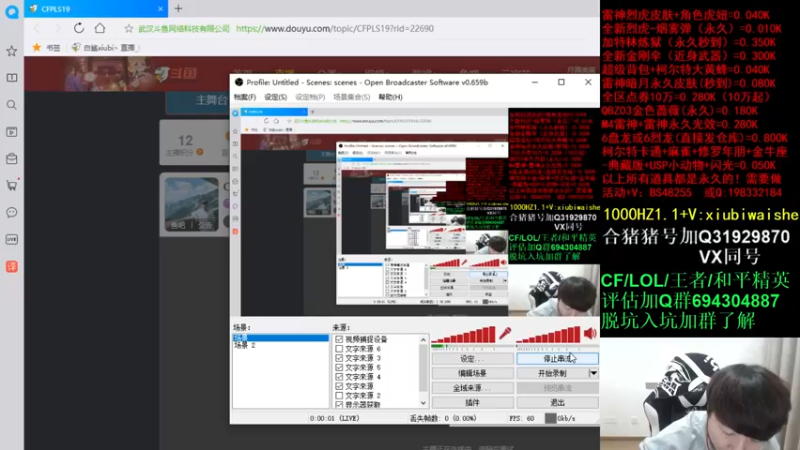Reload the page with refresh icon

[x=79, y=28]
